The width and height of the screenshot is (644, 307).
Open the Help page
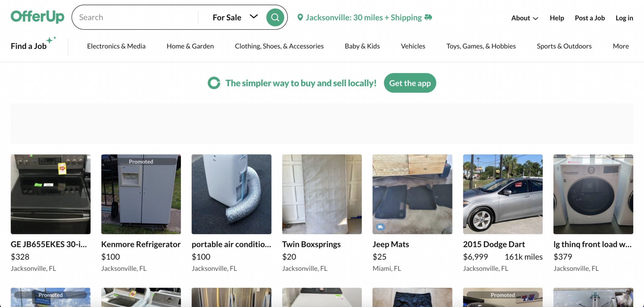click(x=557, y=18)
